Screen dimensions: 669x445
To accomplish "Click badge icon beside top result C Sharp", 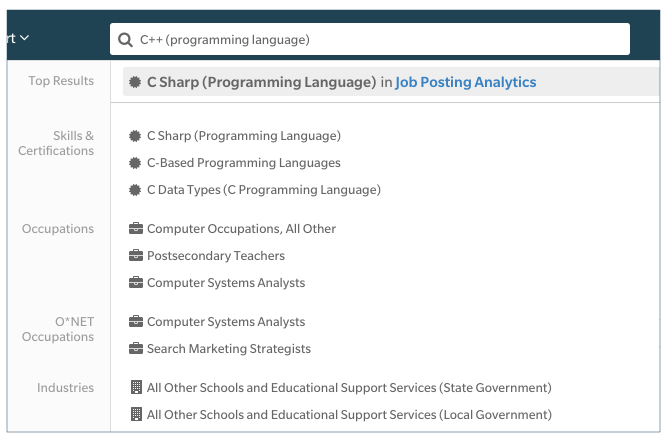I will click(135, 82).
